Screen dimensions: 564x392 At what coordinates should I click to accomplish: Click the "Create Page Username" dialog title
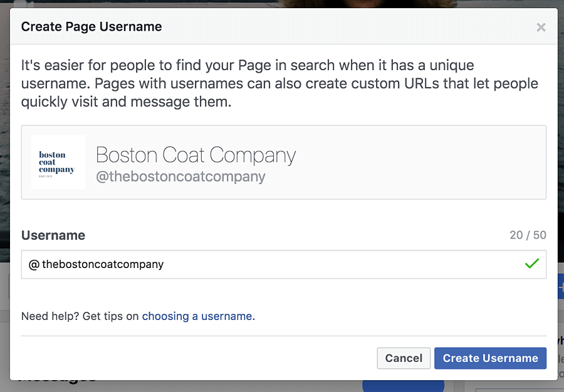(x=91, y=27)
